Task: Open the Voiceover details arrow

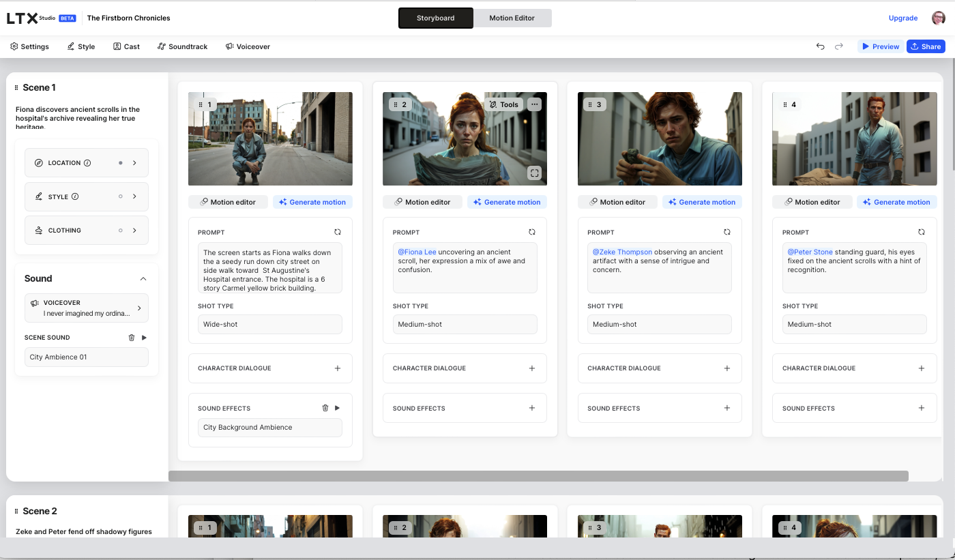Action: (x=139, y=308)
